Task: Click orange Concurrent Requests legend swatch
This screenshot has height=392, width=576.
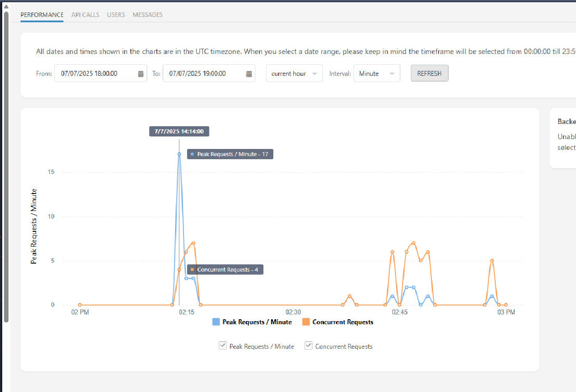Action: (x=306, y=322)
